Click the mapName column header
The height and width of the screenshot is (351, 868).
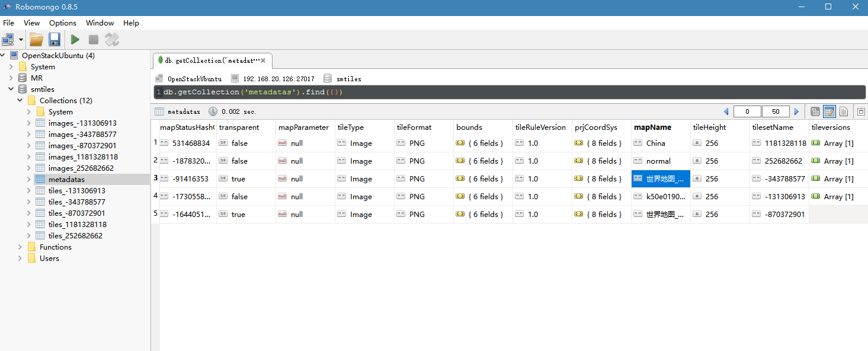pos(652,127)
